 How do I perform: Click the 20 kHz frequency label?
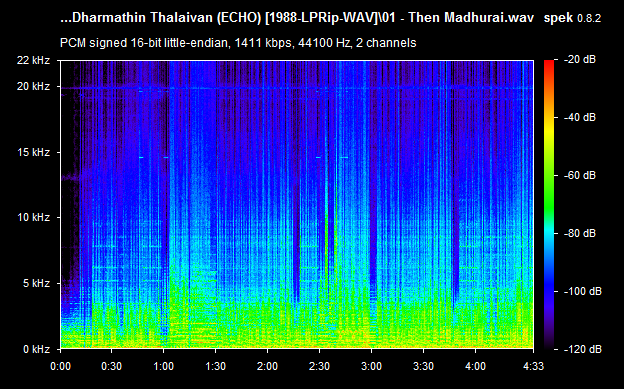pos(33,86)
